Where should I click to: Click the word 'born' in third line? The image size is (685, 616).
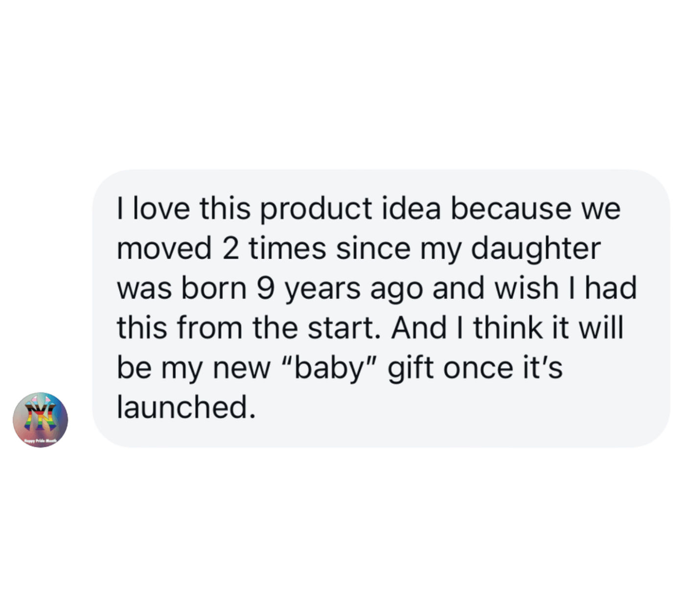click(214, 288)
